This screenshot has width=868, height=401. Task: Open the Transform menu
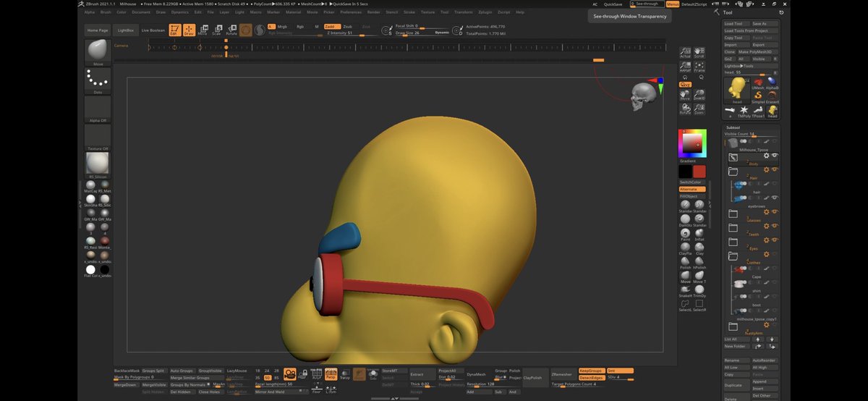click(x=463, y=12)
